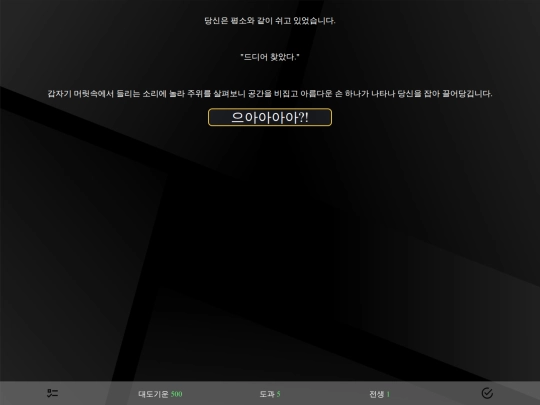Click the line 당신은 평소와 같이 쉬고 있었습니다
Viewport: 540px width, 405px height.
pos(270,21)
